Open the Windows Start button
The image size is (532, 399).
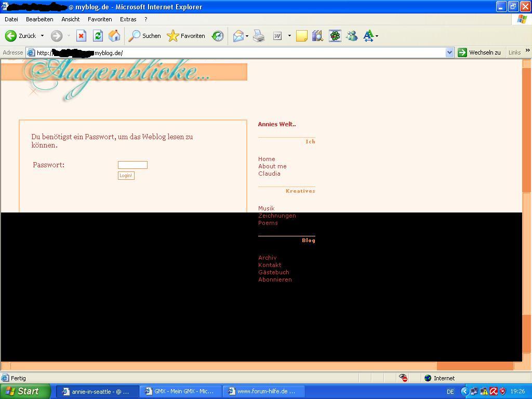[x=25, y=391]
